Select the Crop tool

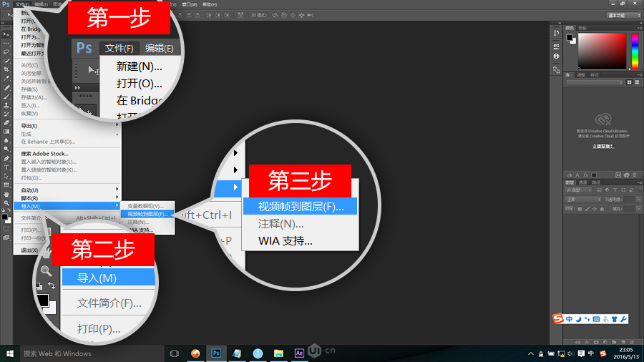pyautogui.click(x=6, y=69)
